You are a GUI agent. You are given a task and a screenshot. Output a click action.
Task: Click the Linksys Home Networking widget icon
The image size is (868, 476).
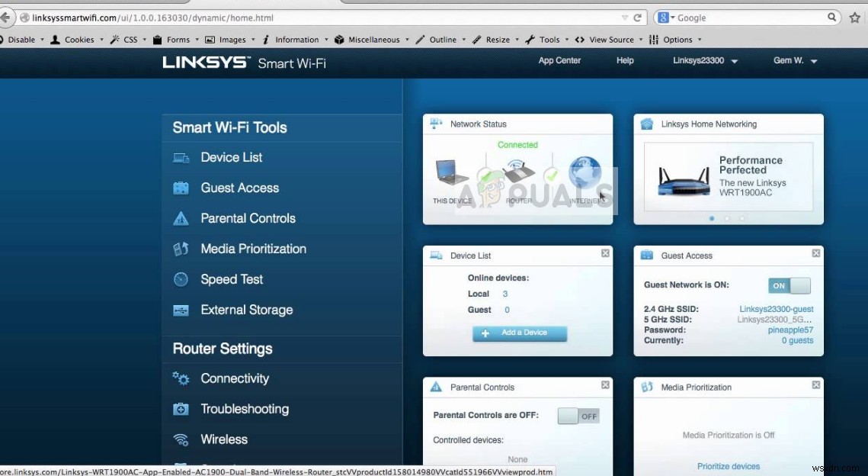tap(646, 124)
